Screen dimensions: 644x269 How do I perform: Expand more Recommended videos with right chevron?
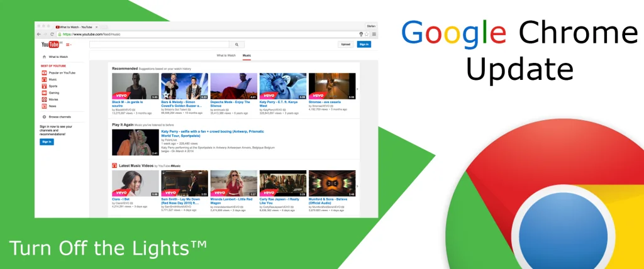[x=357, y=89]
